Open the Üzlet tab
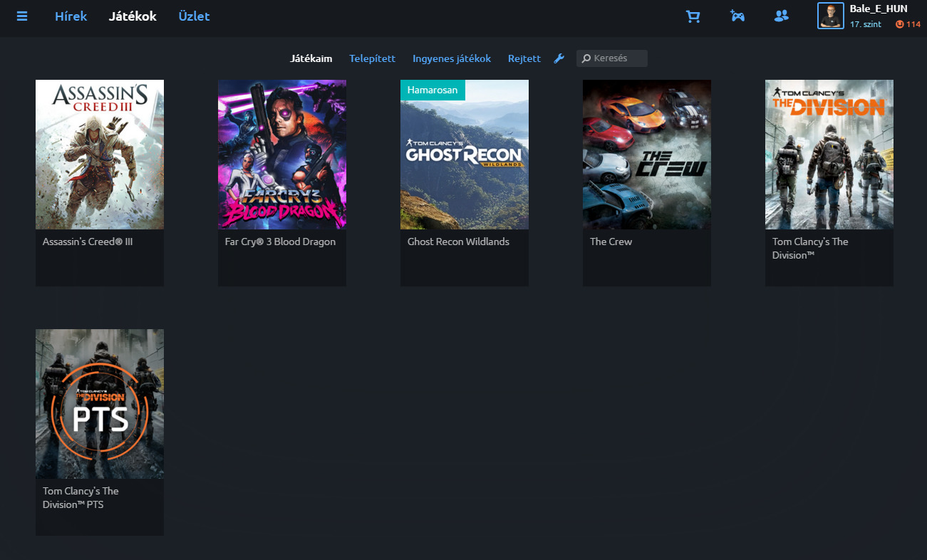This screenshot has height=560, width=927. [194, 16]
